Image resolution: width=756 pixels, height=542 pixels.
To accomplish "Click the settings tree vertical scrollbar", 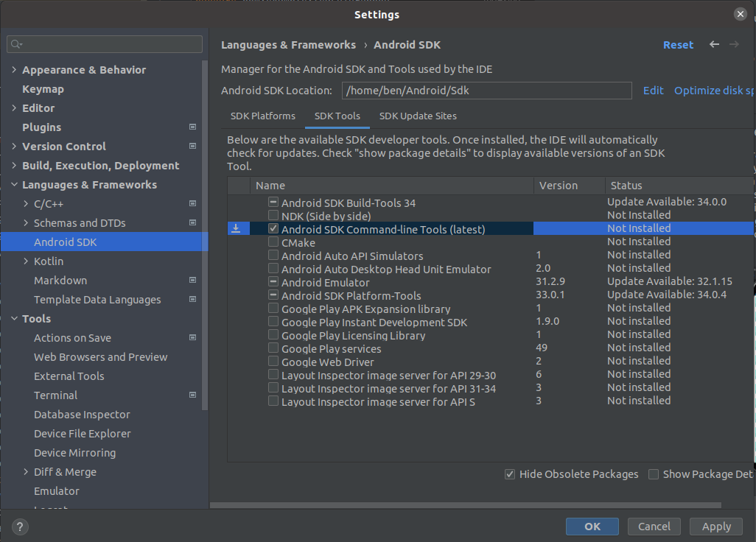I will coord(205,235).
